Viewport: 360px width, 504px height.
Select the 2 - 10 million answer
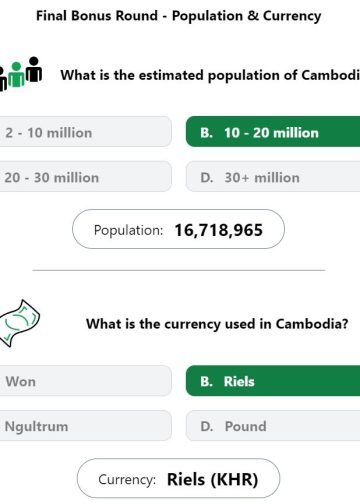pyautogui.click(x=86, y=132)
